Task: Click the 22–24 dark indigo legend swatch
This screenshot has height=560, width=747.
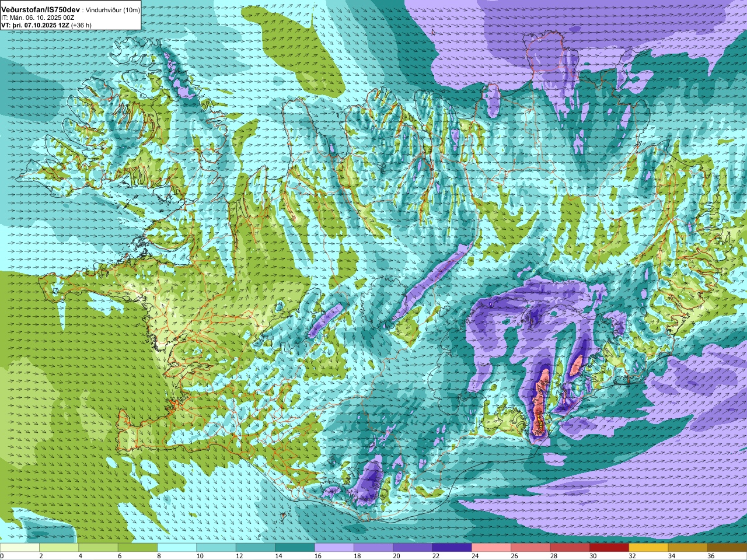Action: tap(452, 548)
